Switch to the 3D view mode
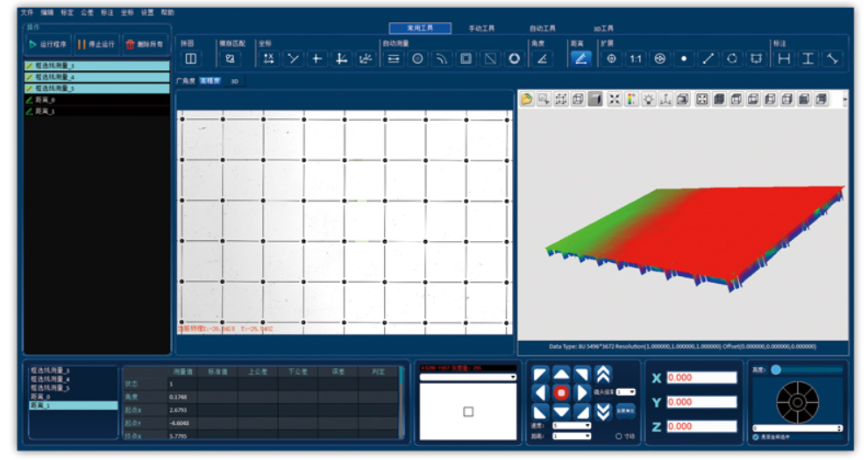 (x=235, y=81)
